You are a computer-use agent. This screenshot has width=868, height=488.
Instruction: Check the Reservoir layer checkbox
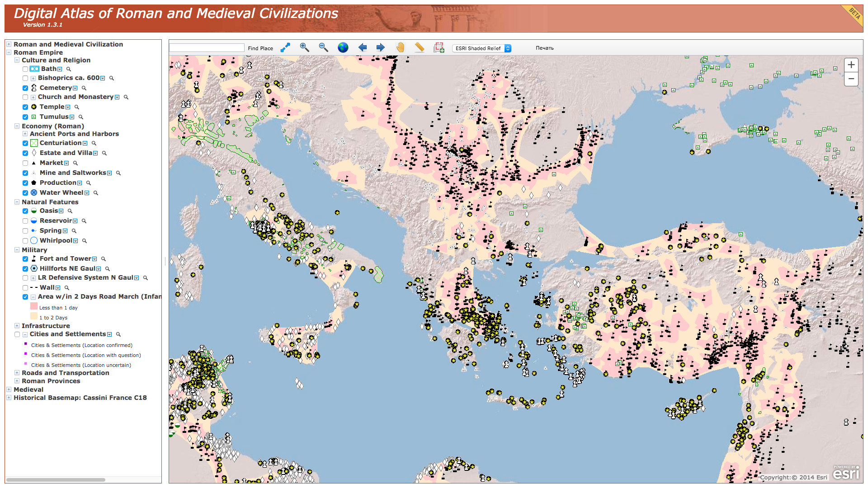[25, 221]
